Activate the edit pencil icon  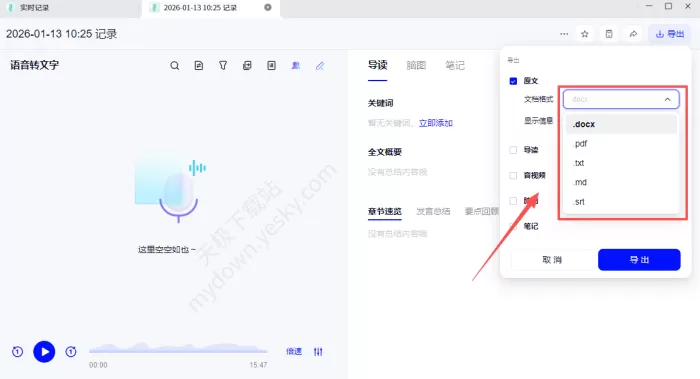click(320, 66)
